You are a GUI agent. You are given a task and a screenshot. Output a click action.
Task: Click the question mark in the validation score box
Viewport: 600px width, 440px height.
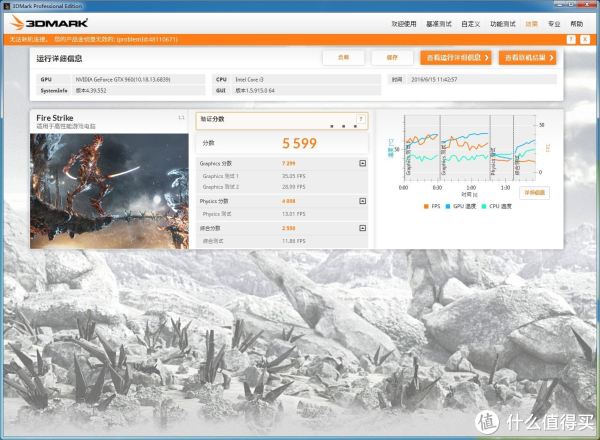360,119
